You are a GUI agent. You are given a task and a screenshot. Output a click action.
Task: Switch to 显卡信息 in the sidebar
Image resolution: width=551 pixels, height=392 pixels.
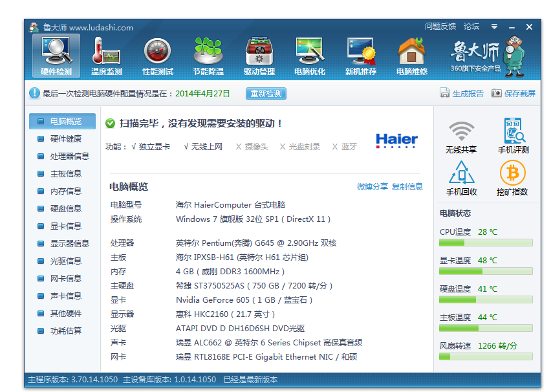[65, 226]
